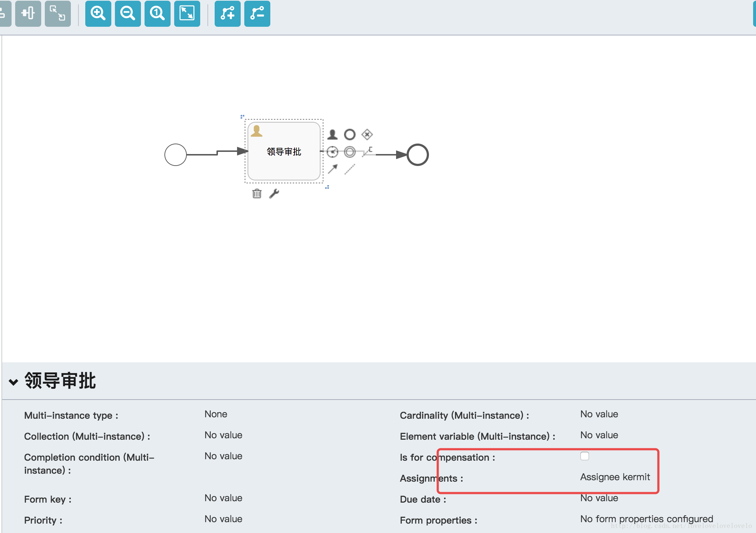Click No value for Due date
This screenshot has height=533, width=756.
(x=599, y=498)
